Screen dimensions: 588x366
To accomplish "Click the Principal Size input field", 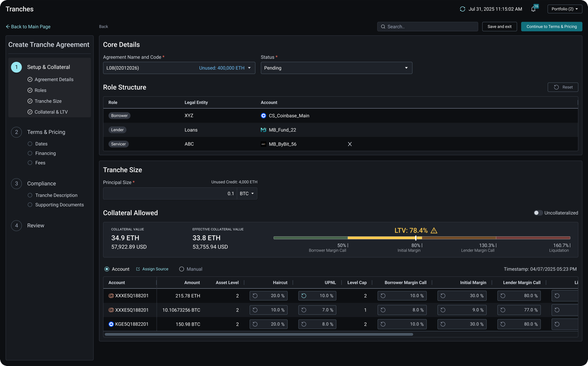I will pos(170,194).
